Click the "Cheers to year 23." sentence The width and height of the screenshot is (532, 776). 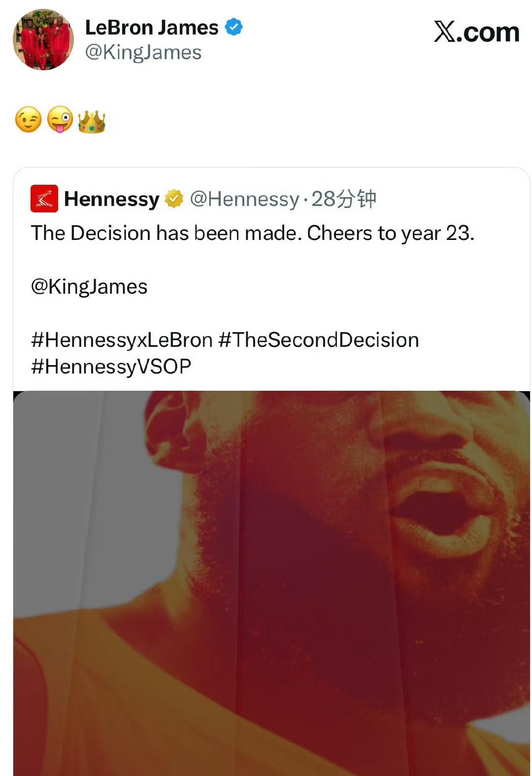coord(391,233)
